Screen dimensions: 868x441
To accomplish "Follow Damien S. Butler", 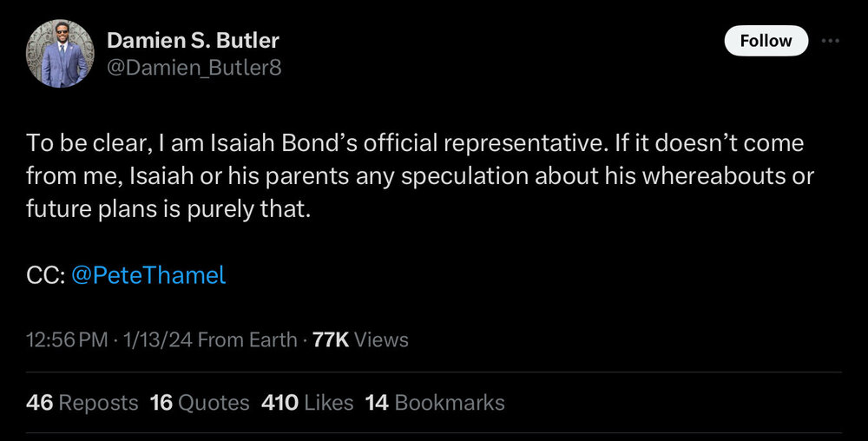I will 766,41.
